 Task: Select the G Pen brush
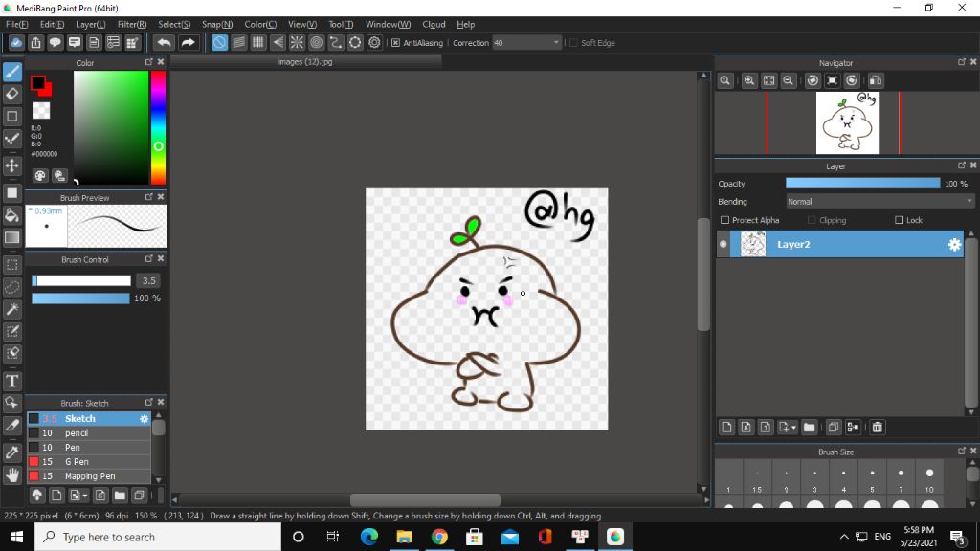89,462
